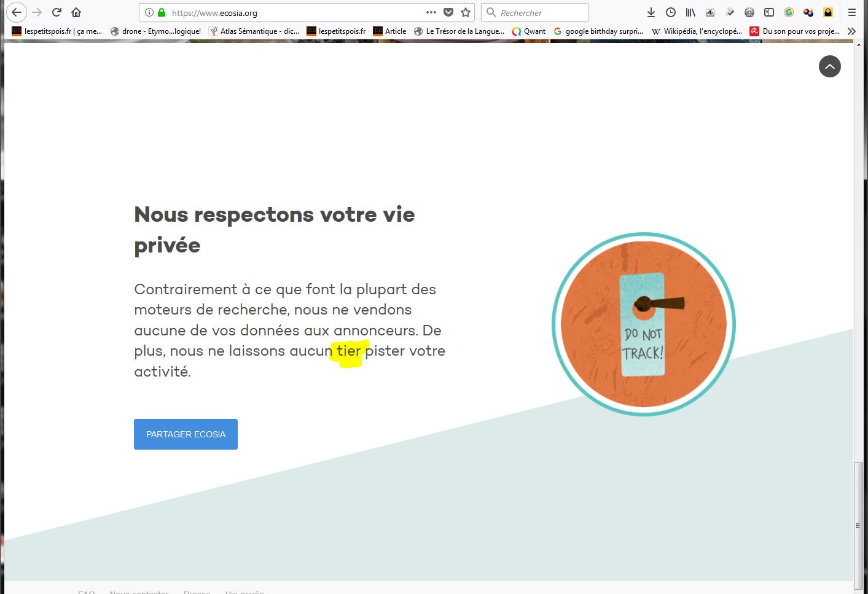The width and height of the screenshot is (868, 594).
Task: Open the 'drone - Etymo...logique!' bookmark
Action: pos(155,31)
